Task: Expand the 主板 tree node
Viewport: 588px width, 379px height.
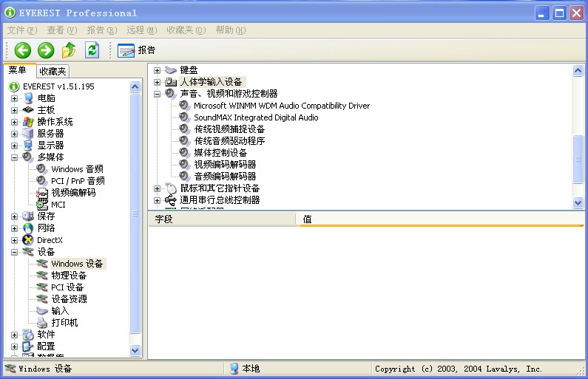Action: pos(14,110)
